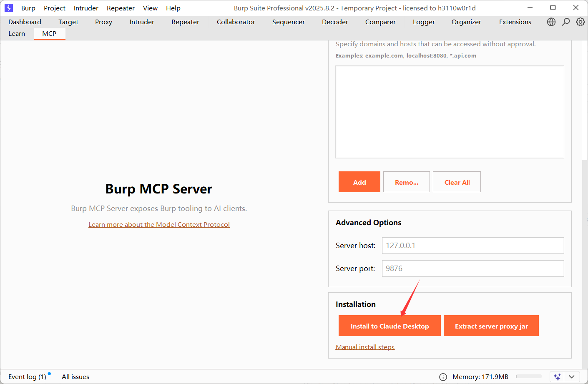Open the Help menu
Viewport: 588px width, 384px height.
click(x=173, y=8)
